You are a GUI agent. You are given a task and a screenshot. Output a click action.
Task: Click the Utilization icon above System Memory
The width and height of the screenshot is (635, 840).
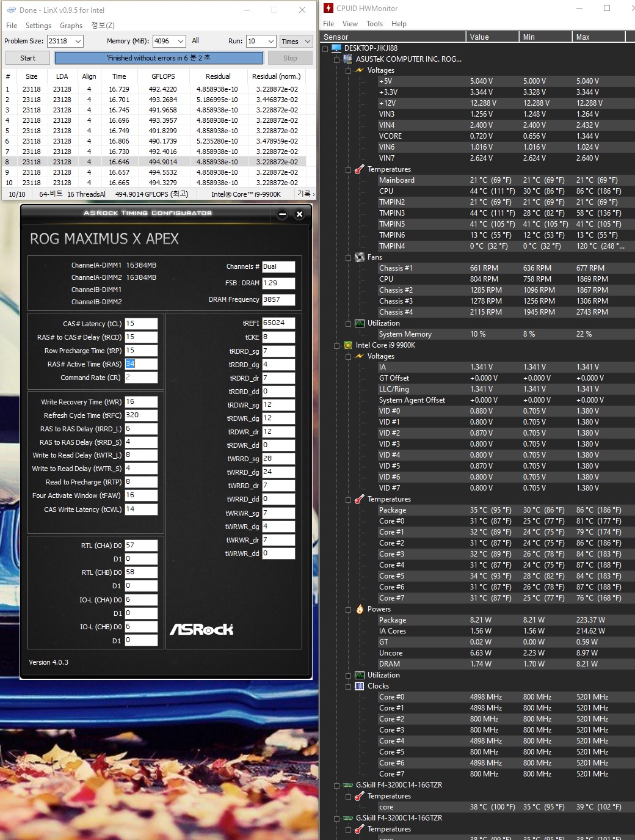(x=360, y=323)
